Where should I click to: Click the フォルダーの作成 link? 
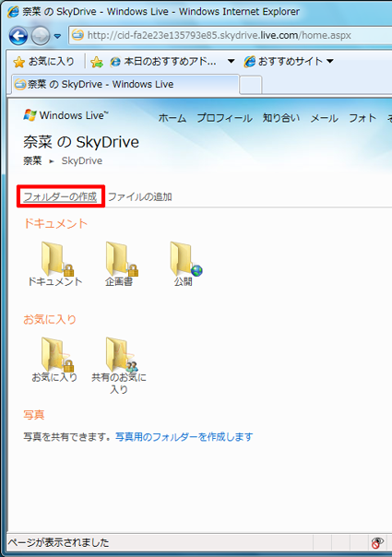click(61, 196)
